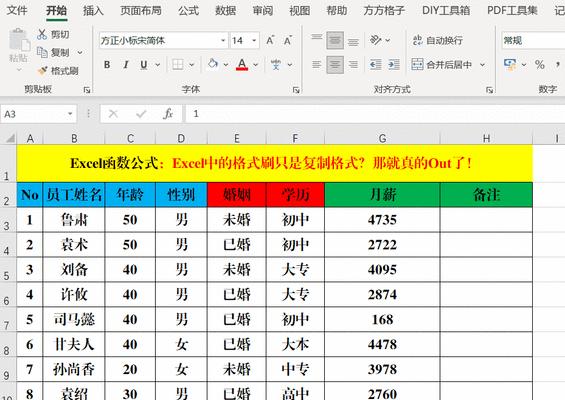565x400 pixels.
Task: Switch to 页面布局 tab
Action: pos(141,10)
